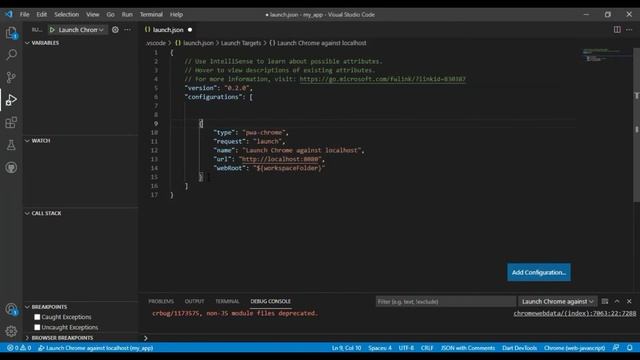
Task: Select the Debug Console tab
Action: click(271, 301)
